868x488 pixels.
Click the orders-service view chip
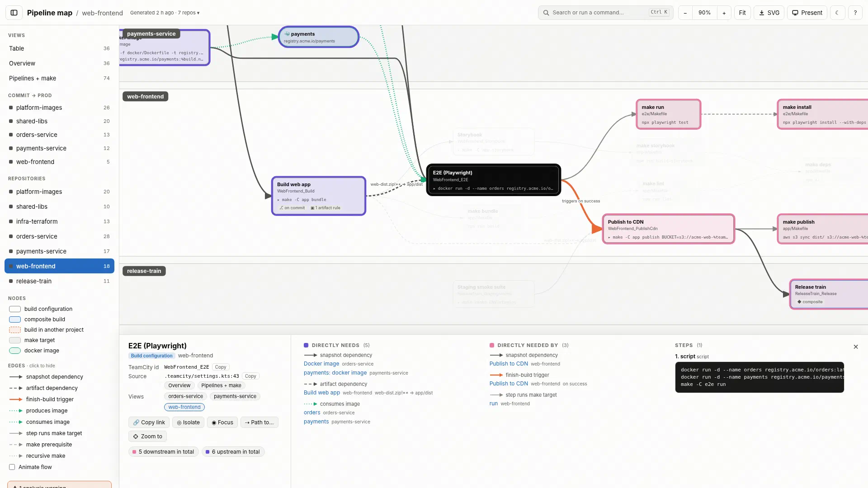185,396
